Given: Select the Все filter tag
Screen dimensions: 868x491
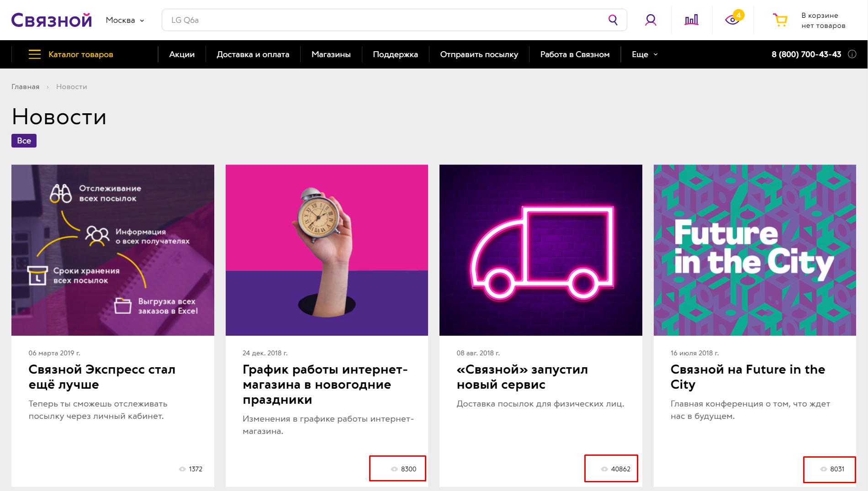Looking at the screenshot, I should pyautogui.click(x=24, y=141).
